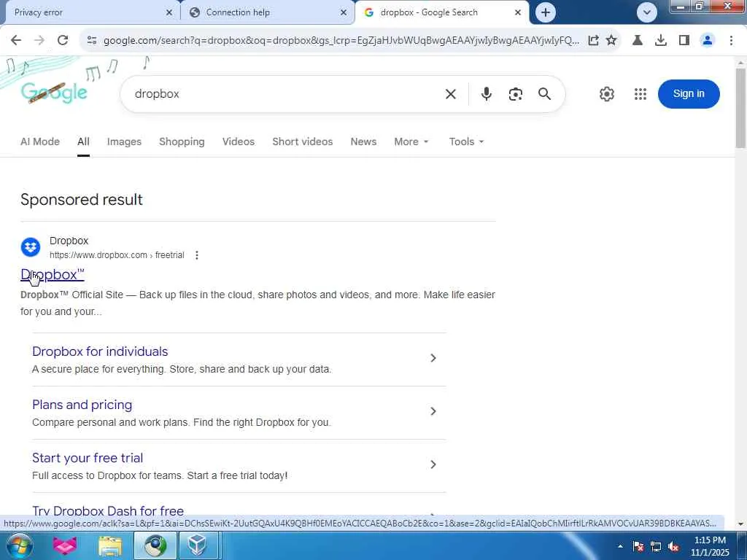
Task: Open the downloads icon in toolbar
Action: [x=660, y=41]
